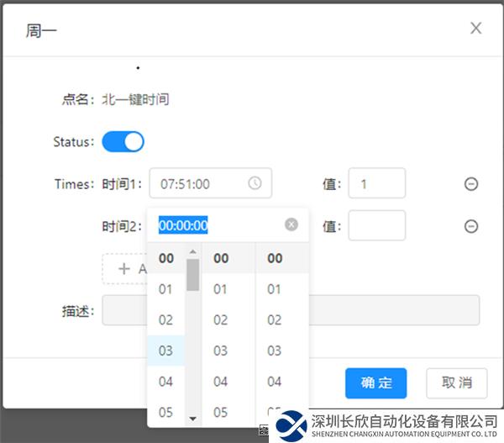Toggle the Status switch off

pos(123,141)
